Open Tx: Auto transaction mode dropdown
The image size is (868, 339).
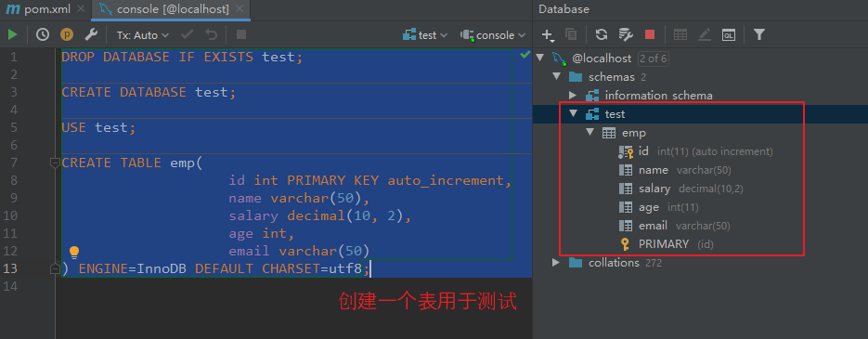tap(142, 35)
